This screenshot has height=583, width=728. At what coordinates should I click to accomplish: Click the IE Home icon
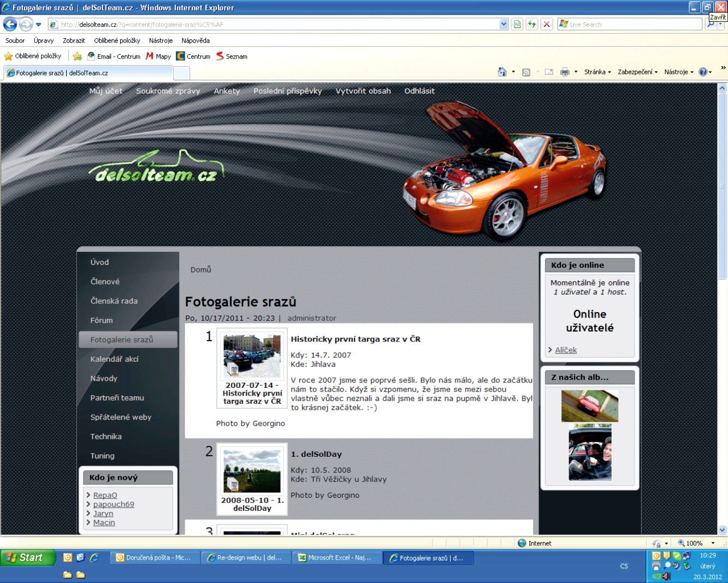tap(502, 72)
